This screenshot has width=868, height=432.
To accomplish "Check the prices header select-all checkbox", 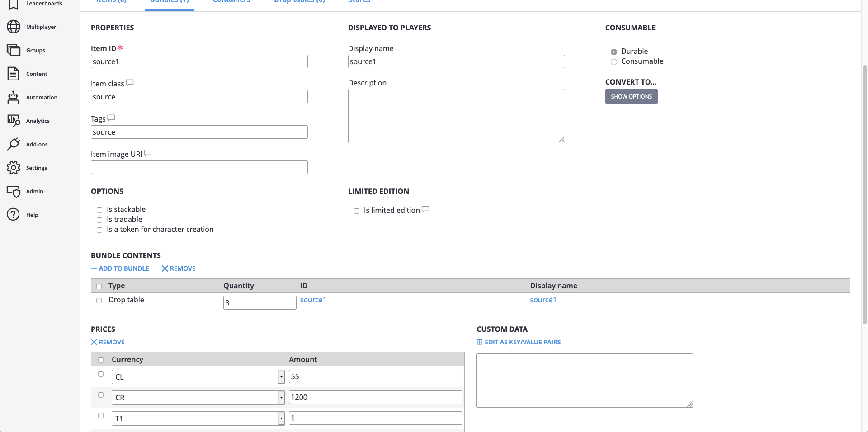I will 101,360.
